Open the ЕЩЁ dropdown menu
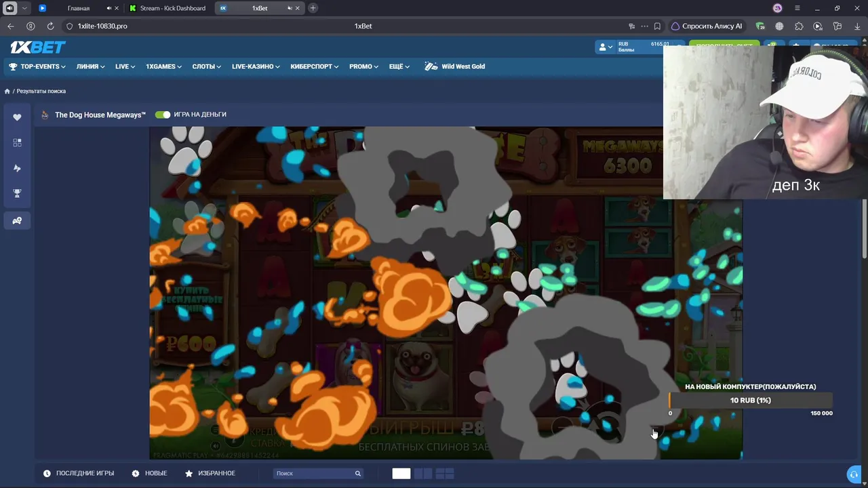 (399, 66)
